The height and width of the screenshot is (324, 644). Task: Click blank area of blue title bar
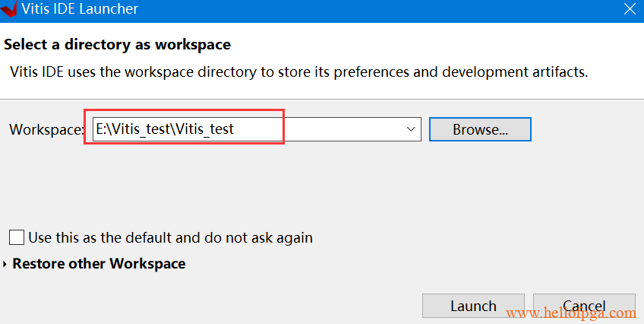pos(370,8)
